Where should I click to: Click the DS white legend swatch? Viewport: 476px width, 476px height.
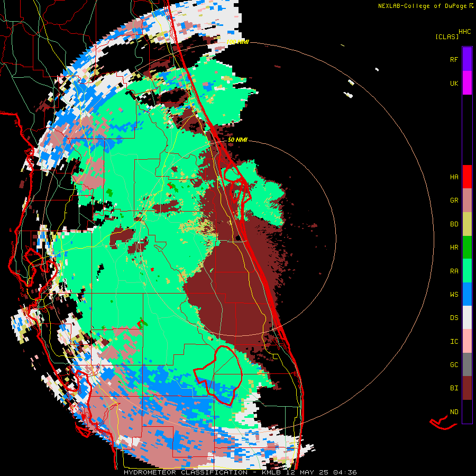[467, 317]
